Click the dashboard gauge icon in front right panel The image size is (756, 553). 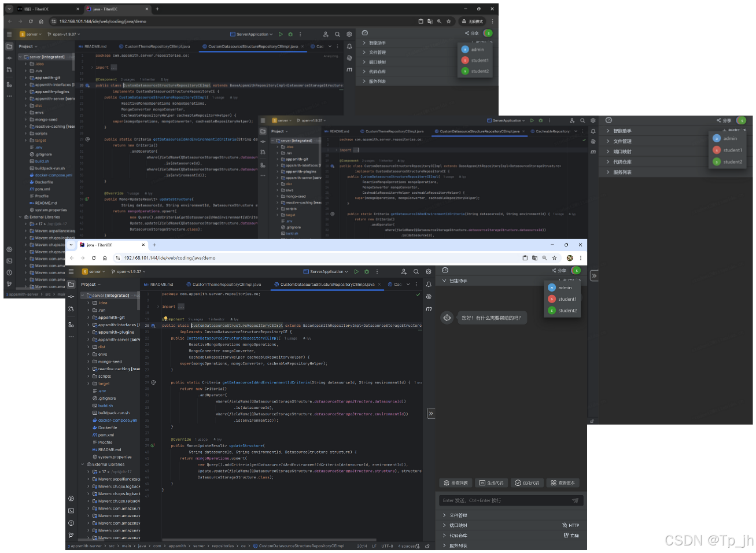pyautogui.click(x=445, y=270)
